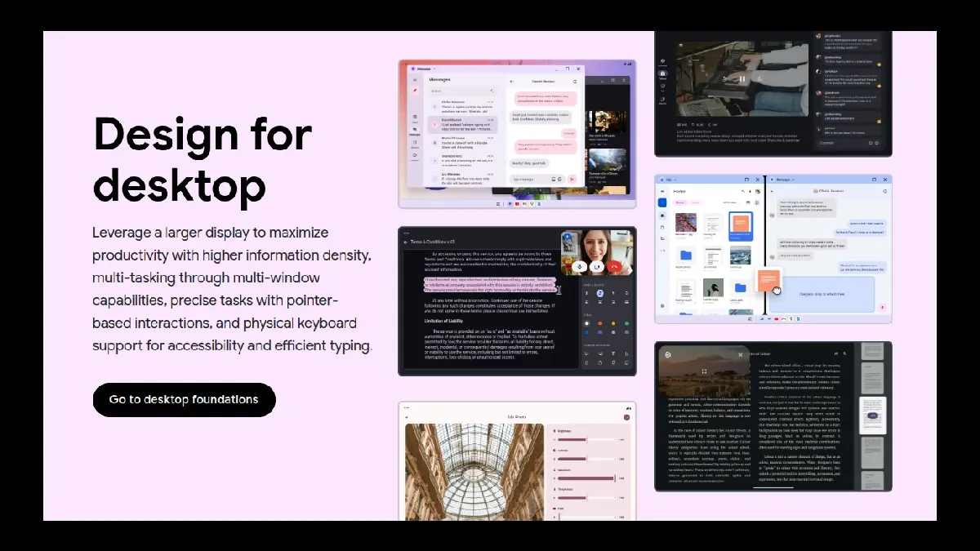This screenshot has width=980, height=551.
Task: Click the Type message input box
Action: 537,180
